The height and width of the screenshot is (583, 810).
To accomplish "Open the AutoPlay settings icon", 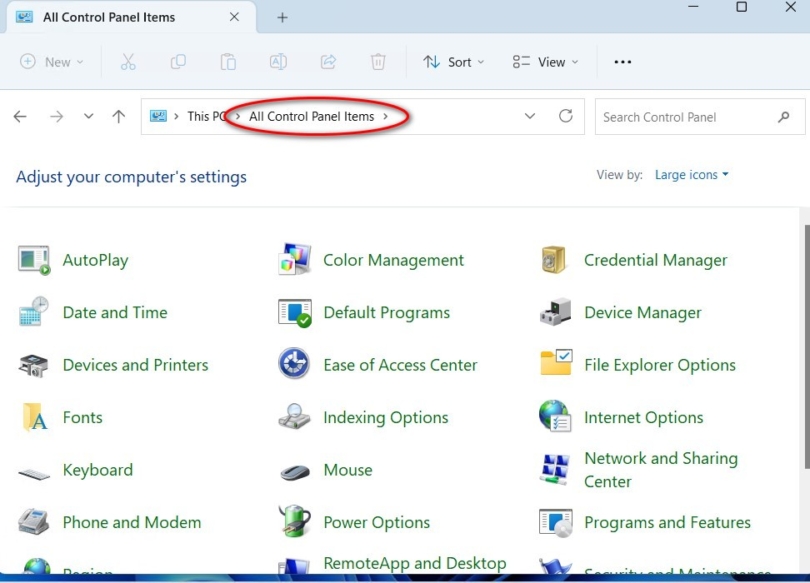I will 95,259.
